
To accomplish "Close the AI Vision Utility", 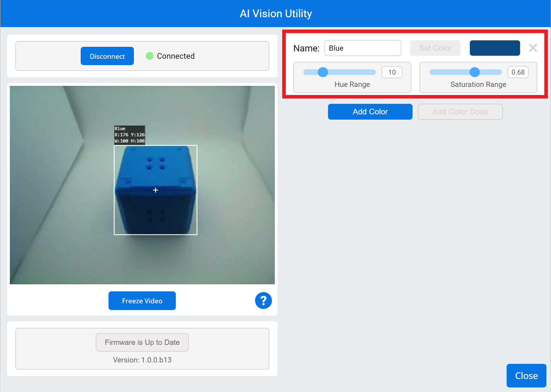I will pyautogui.click(x=526, y=375).
